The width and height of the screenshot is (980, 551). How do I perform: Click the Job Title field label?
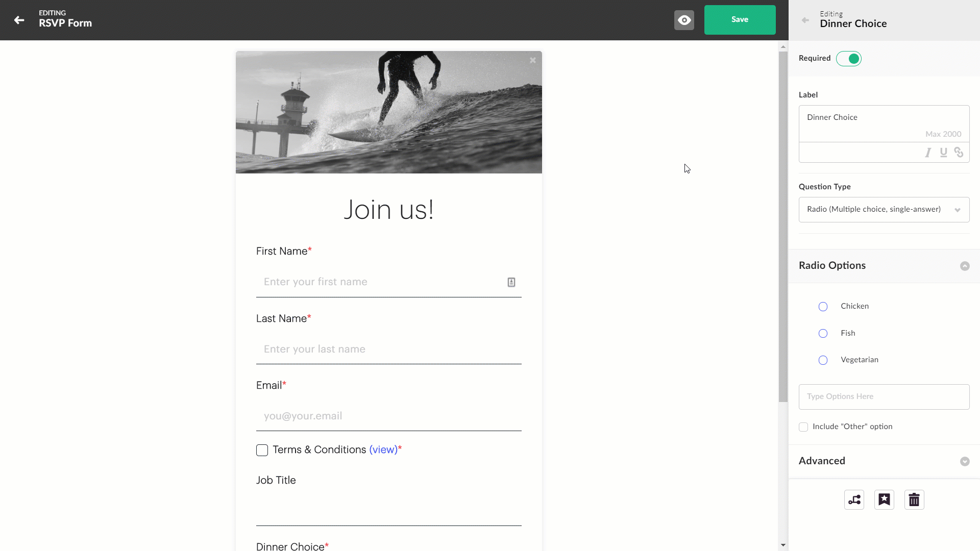276,480
